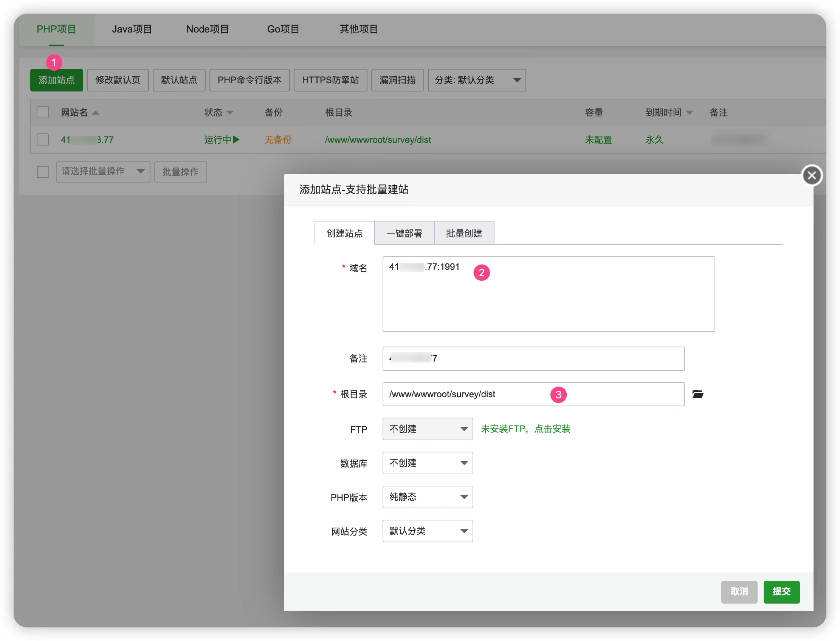Switch to Java项目 tab
The height and width of the screenshot is (641, 840).
click(x=132, y=29)
